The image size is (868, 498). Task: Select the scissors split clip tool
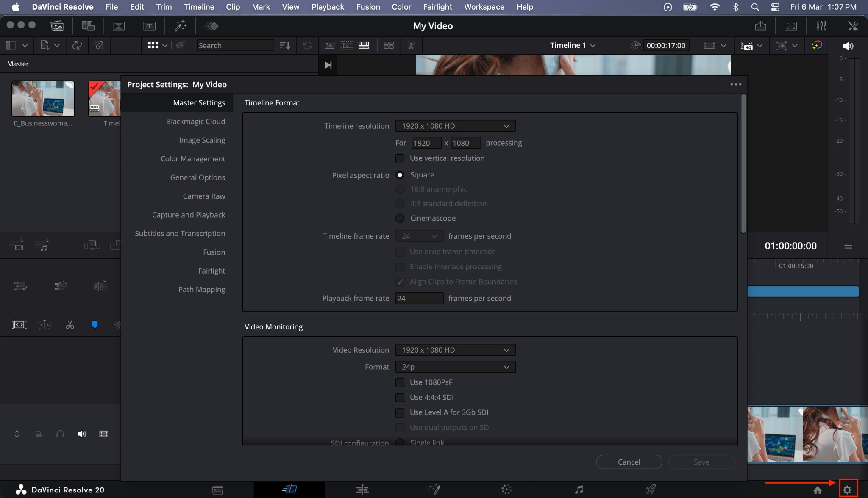click(x=70, y=325)
